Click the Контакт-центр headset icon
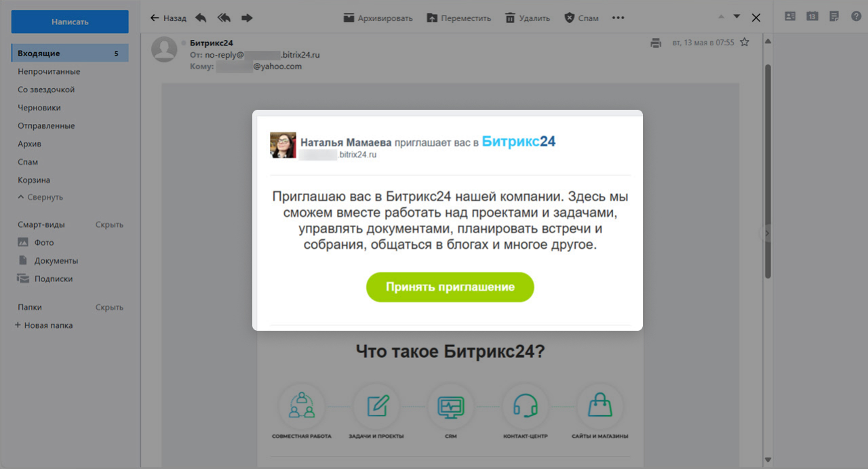This screenshot has height=469, width=868. tap(526, 406)
